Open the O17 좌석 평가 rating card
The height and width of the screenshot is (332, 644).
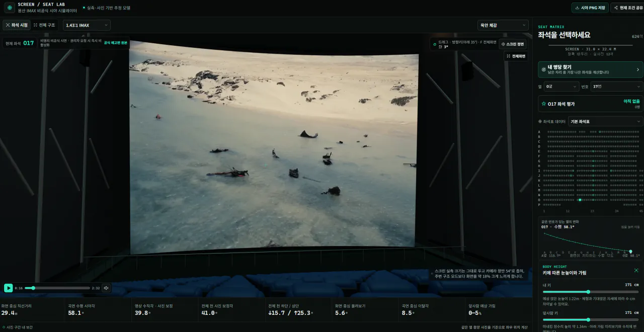[x=591, y=104]
